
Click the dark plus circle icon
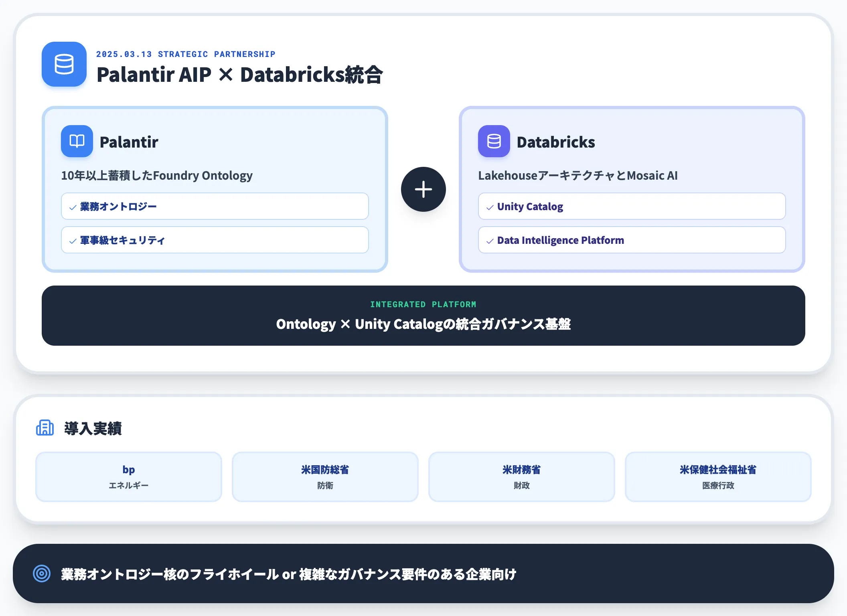pyautogui.click(x=423, y=189)
